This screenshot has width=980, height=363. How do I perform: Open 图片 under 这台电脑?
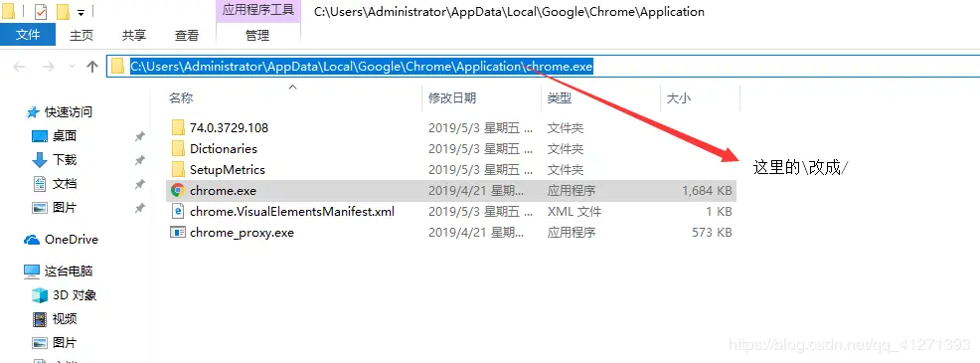click(65, 343)
